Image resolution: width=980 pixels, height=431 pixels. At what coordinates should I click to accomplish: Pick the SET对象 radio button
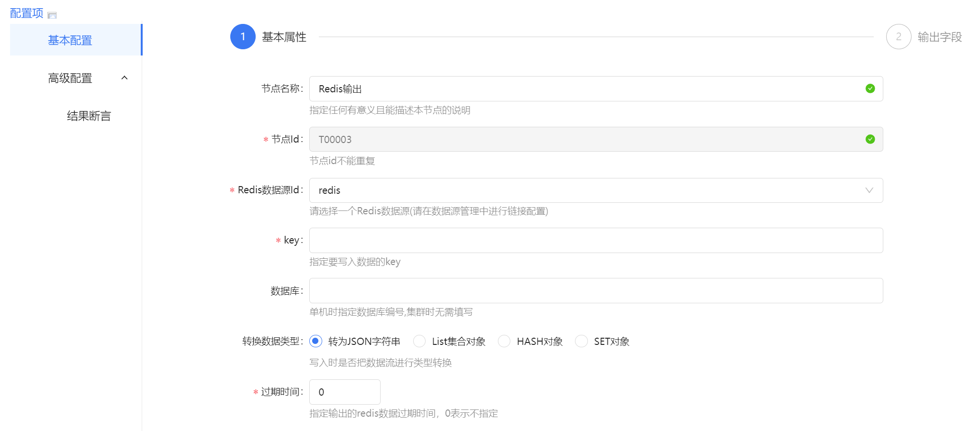581,341
